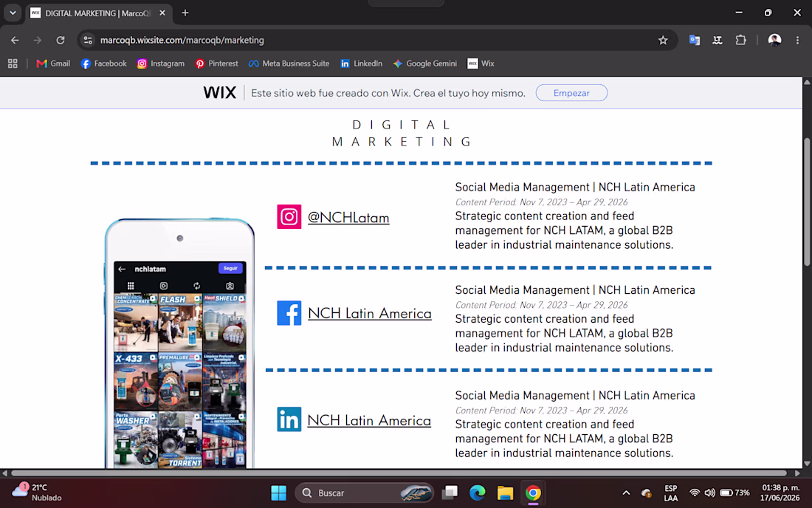This screenshot has width=812, height=508.
Task: Click the scroll down arrow of page
Action: 807,464
